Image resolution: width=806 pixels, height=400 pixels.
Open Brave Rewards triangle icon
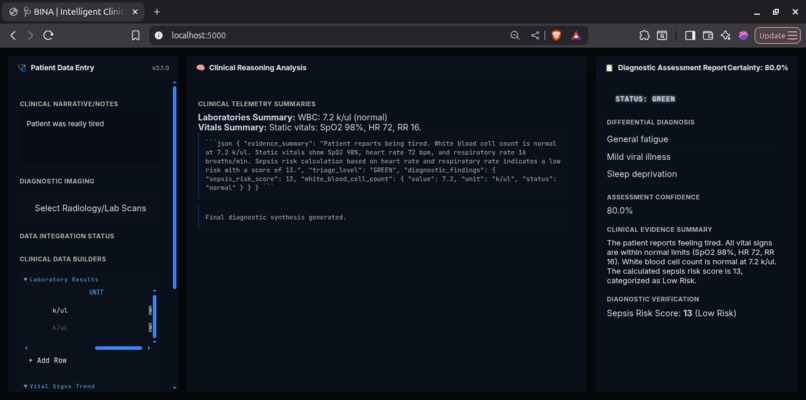point(576,35)
